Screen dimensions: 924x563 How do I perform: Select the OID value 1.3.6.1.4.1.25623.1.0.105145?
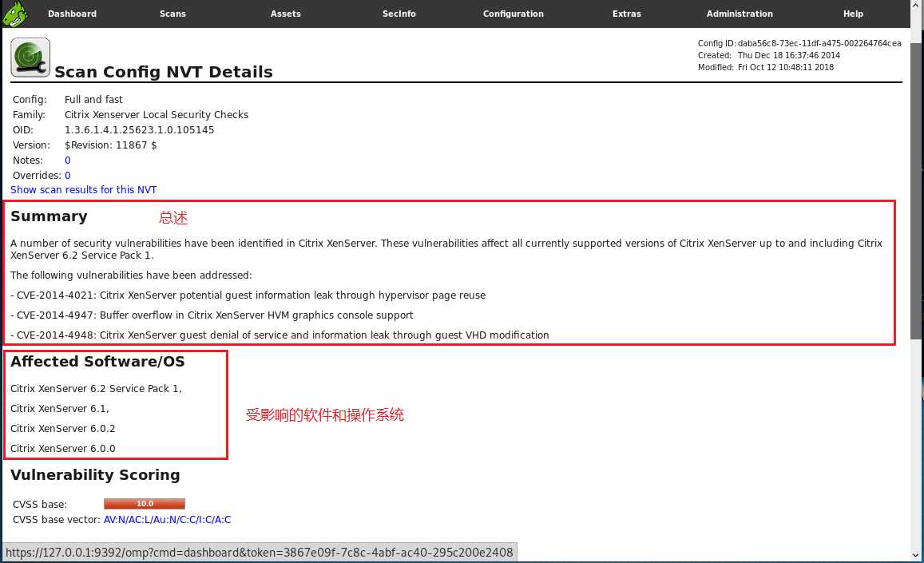(140, 129)
